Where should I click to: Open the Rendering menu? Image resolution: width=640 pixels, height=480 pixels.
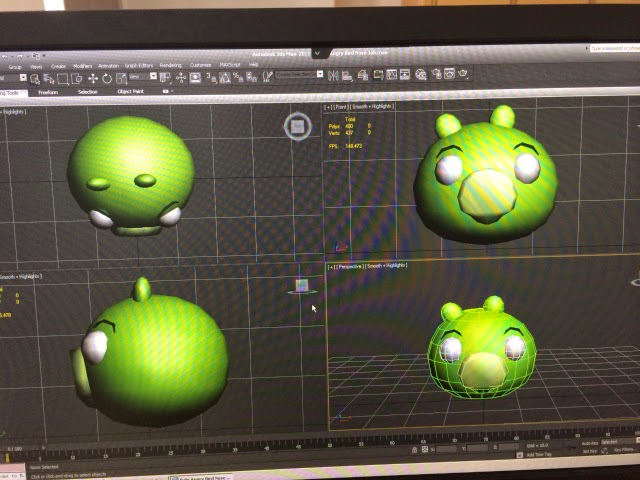[171, 65]
